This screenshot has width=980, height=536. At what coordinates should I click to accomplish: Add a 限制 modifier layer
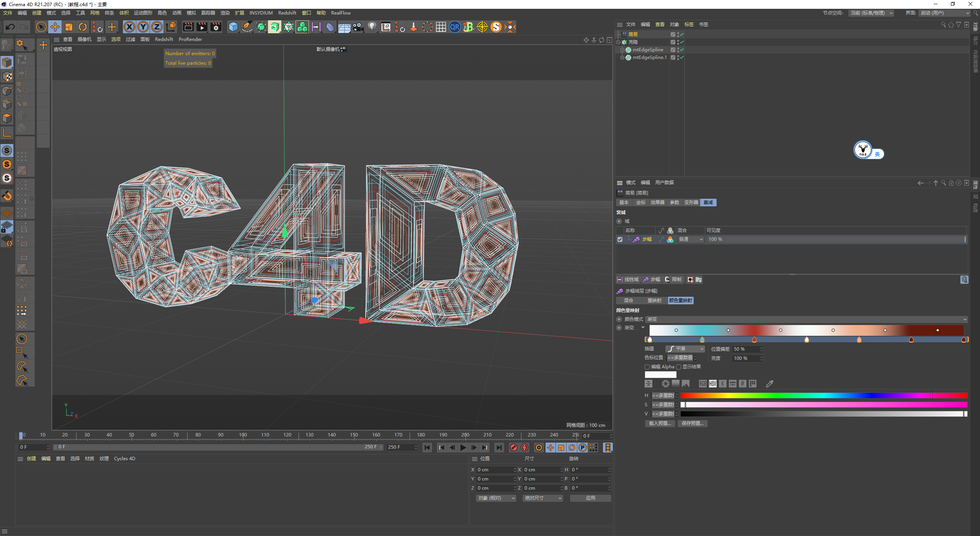(x=673, y=279)
